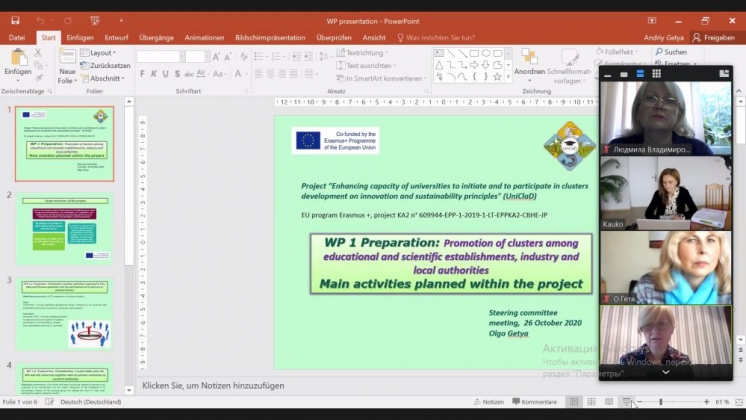
Task: Click Zurücksetzen to reset the slide
Action: (105, 65)
